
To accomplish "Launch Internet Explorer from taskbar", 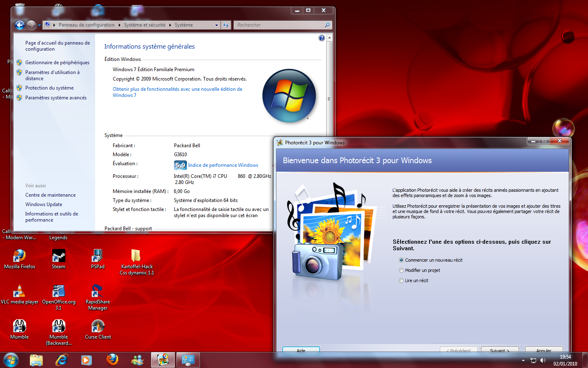I will click(x=62, y=360).
